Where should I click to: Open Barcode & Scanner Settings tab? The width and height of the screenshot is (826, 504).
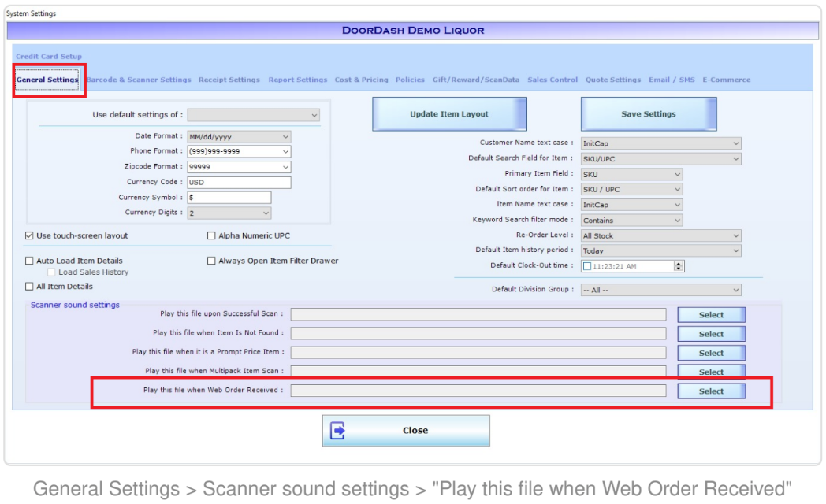pyautogui.click(x=139, y=80)
